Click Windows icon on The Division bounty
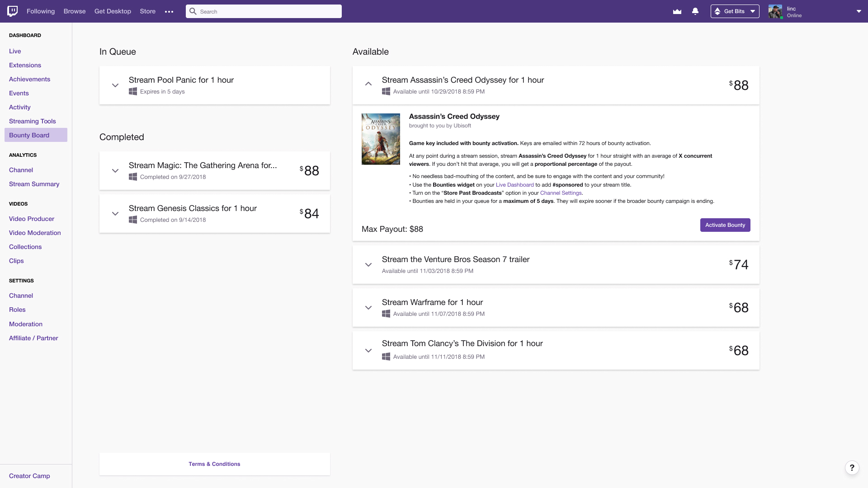This screenshot has width=868, height=488. point(386,357)
